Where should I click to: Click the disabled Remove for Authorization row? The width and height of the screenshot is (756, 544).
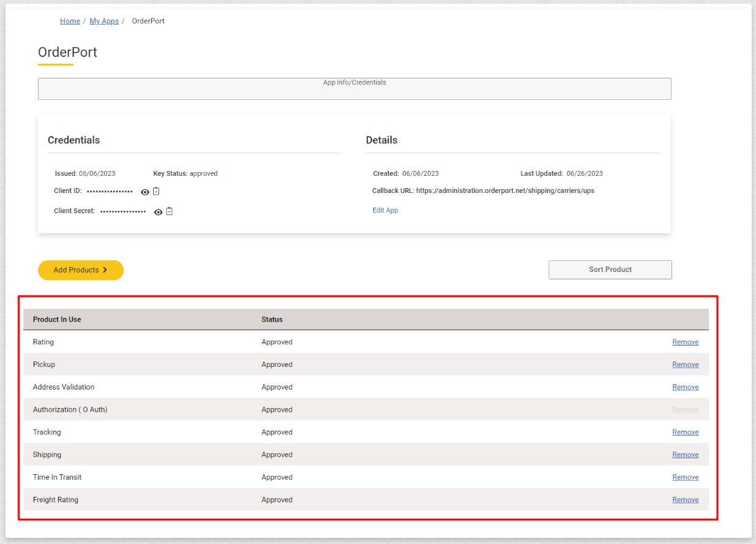coord(686,410)
